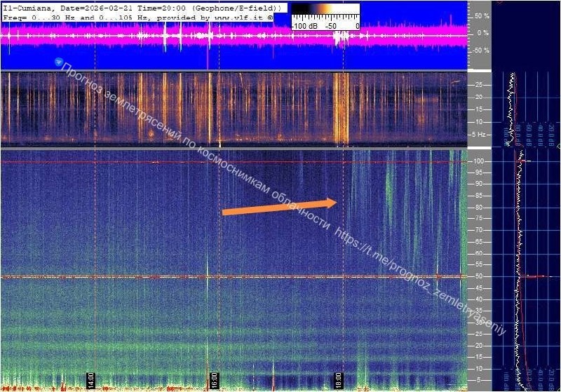The height and width of the screenshot is (392, 561).
Task: Click the 16:00 time marker
Action: (x=214, y=381)
